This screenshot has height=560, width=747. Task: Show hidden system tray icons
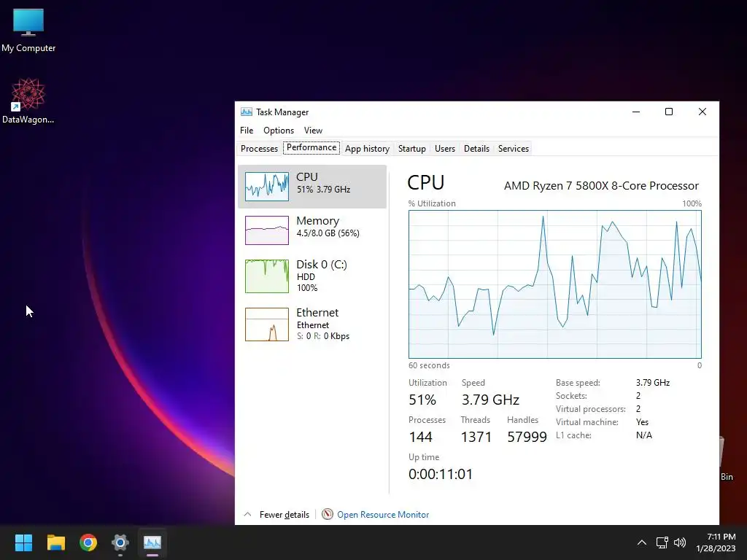pyautogui.click(x=642, y=542)
